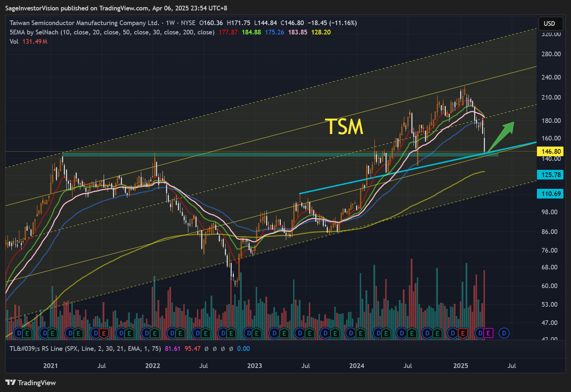Click the lone D dividend marker near Jul 2025

click(504, 334)
